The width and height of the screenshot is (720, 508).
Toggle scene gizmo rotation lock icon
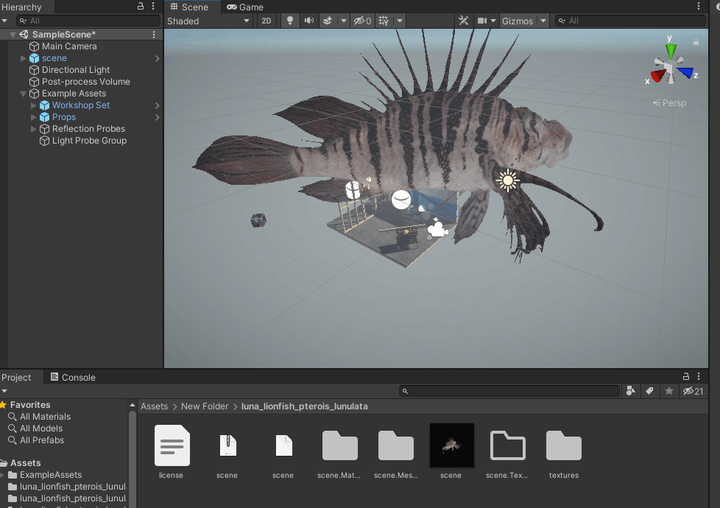point(696,42)
